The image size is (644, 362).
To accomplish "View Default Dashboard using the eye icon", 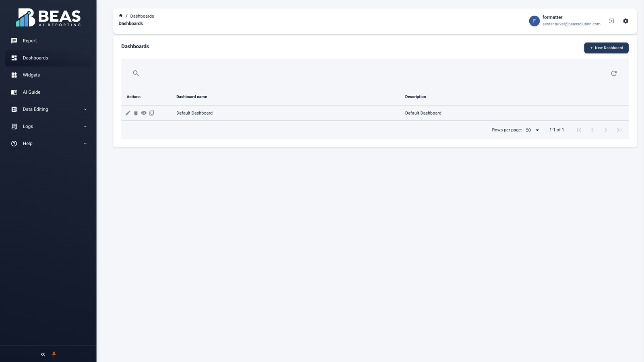I will (144, 113).
